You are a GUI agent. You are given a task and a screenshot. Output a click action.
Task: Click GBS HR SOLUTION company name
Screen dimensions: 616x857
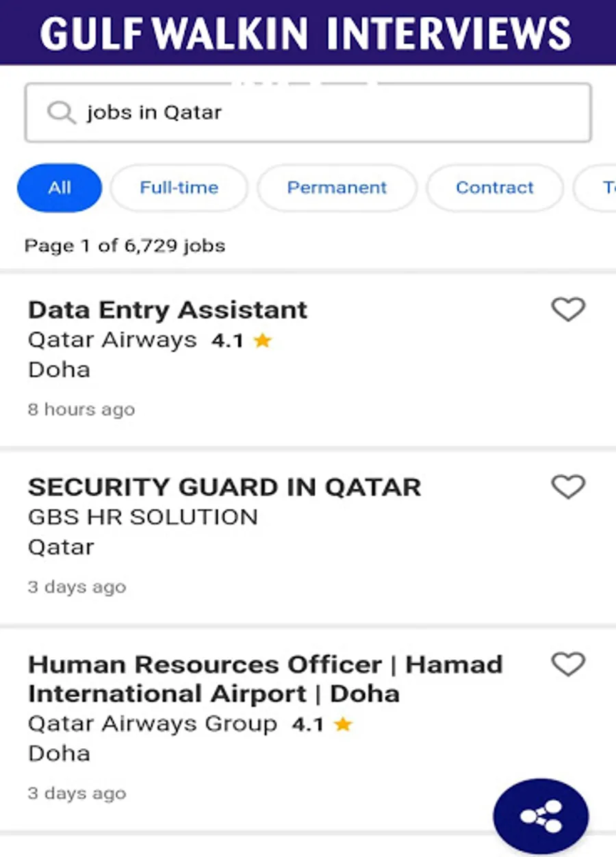(143, 517)
